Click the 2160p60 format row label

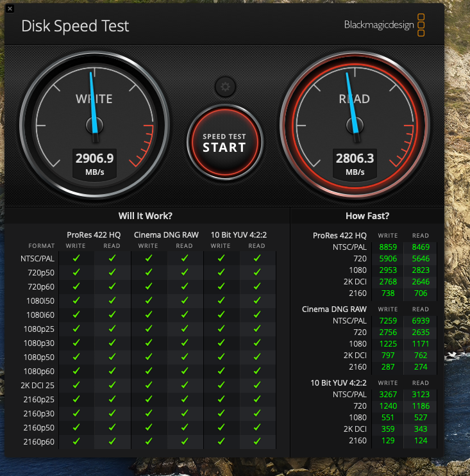coord(39,441)
